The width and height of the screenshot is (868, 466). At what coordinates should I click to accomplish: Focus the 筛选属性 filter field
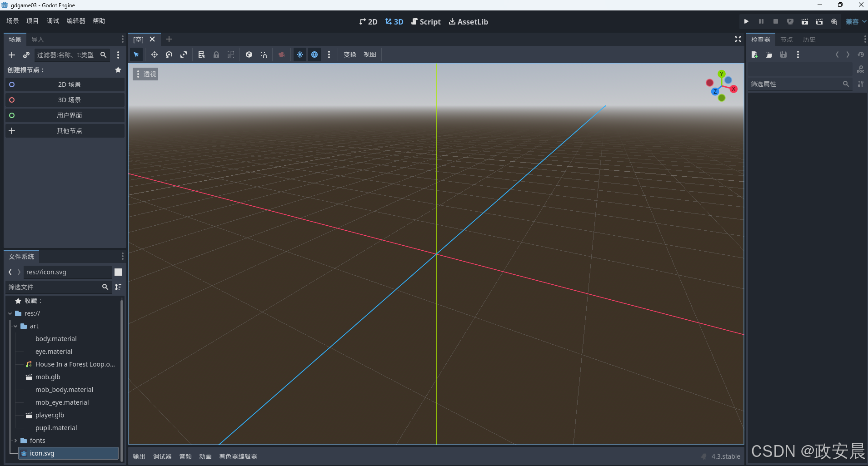pos(801,84)
